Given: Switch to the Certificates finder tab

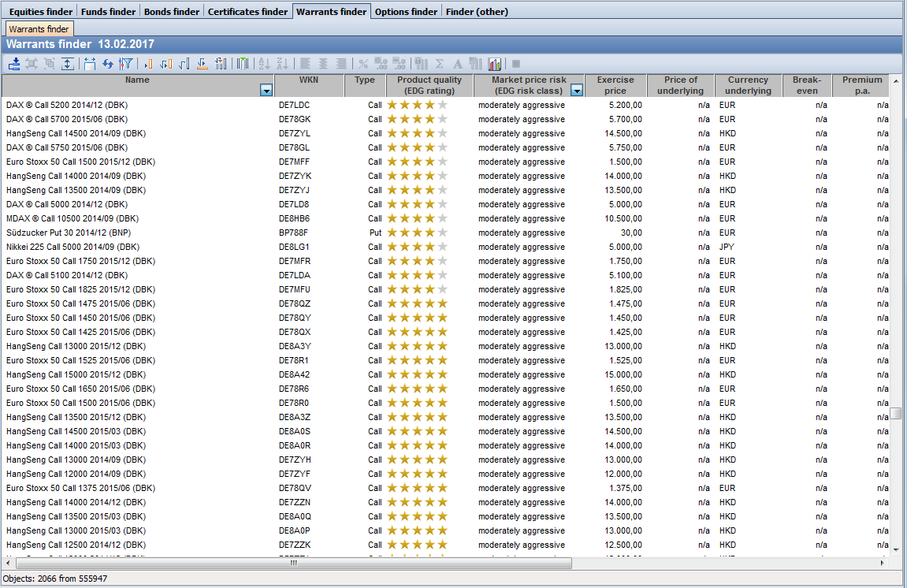Looking at the screenshot, I should 247,12.
